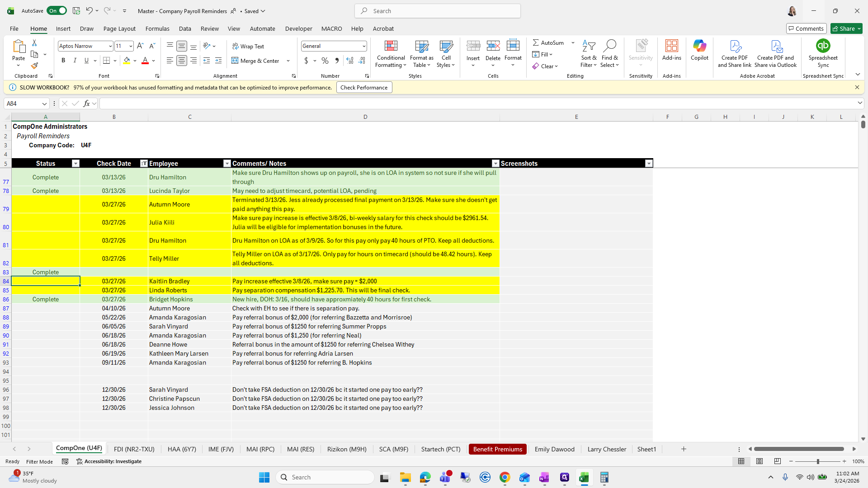
Task: Open the Comments pane button
Action: [806, 28]
